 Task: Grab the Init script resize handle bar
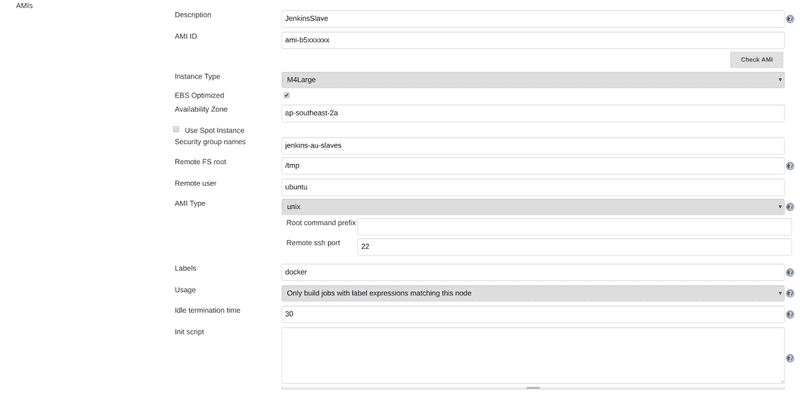[533, 388]
